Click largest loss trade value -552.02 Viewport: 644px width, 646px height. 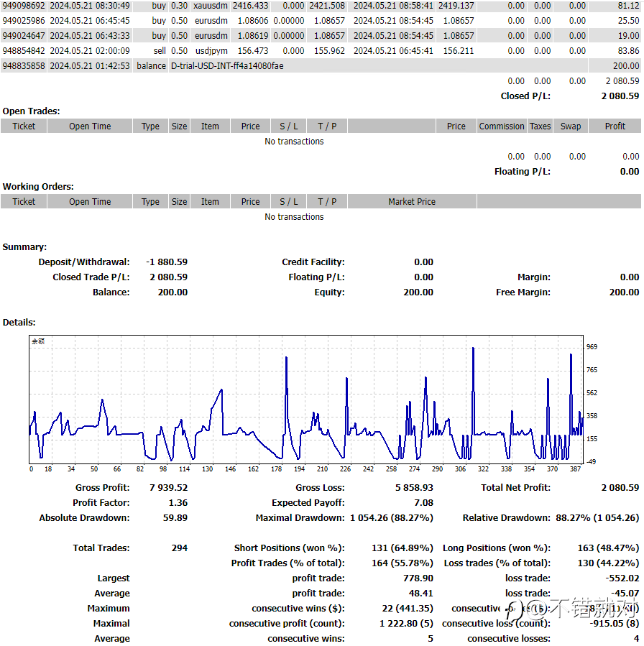(x=622, y=578)
